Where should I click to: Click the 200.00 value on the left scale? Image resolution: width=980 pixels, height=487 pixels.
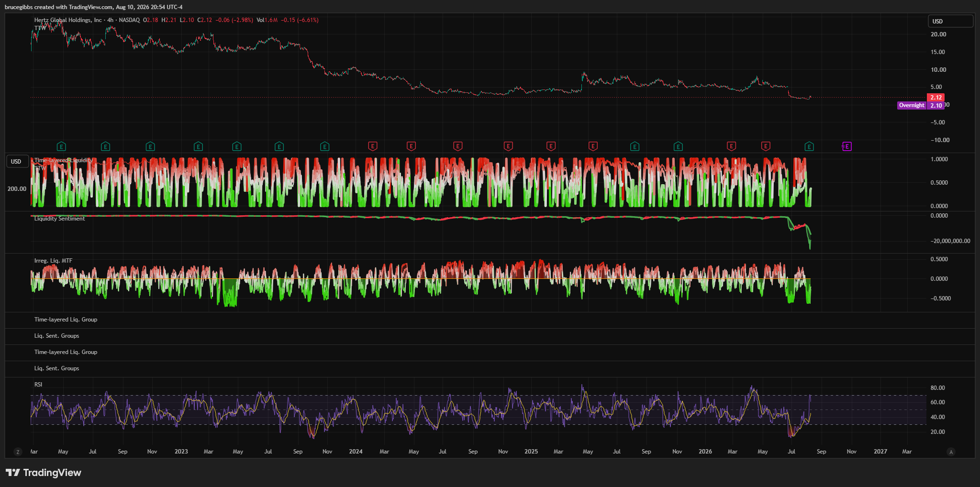tap(17, 189)
